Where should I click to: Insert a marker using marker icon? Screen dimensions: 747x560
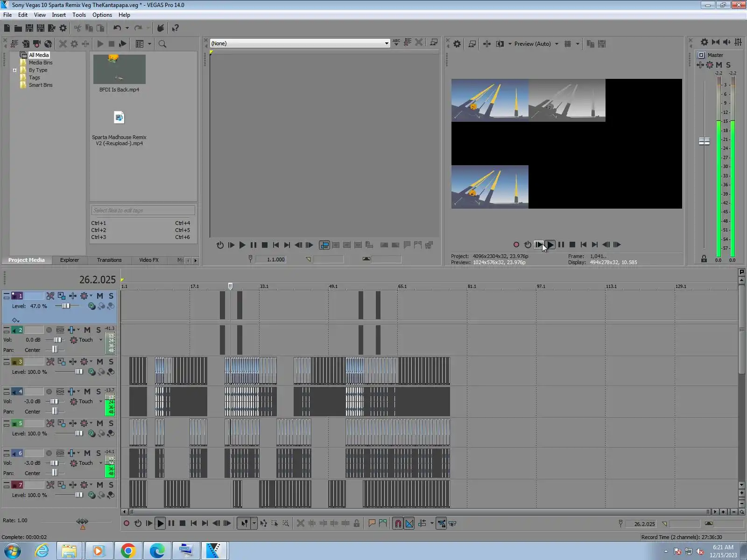point(372,524)
